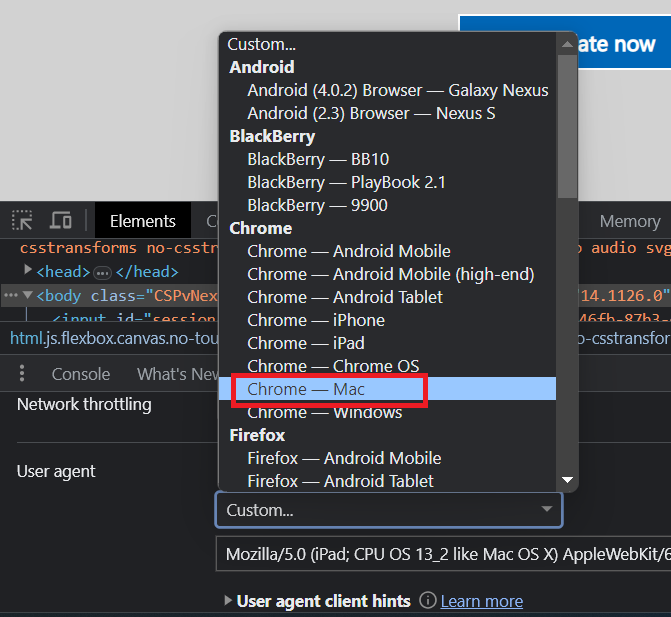Click the three dots beside body row
This screenshot has width=671, height=617.
click(x=10, y=295)
